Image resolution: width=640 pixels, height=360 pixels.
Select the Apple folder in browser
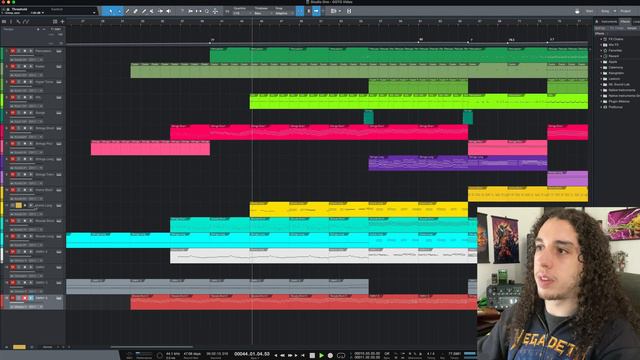click(x=613, y=62)
